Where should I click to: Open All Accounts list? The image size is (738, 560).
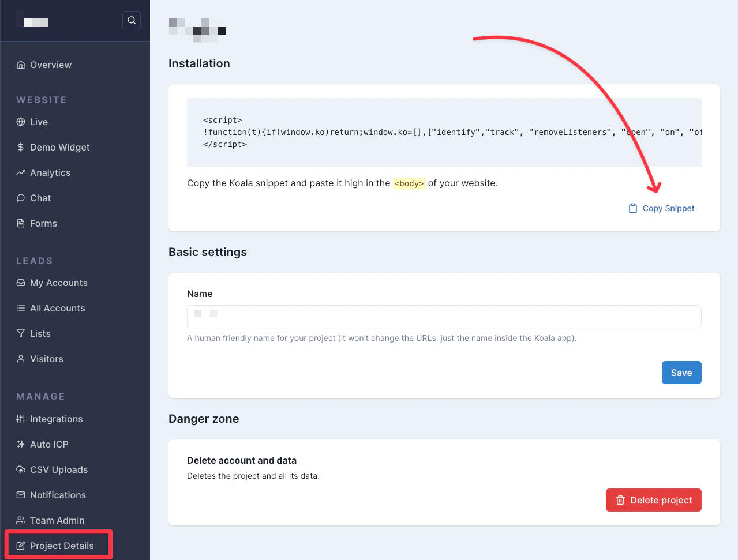coord(57,308)
